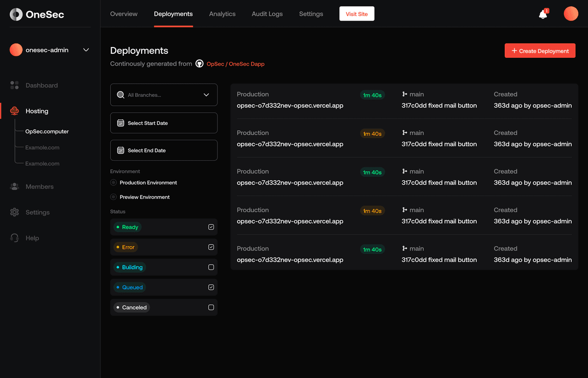Click the Hosting cloud icon
This screenshot has width=588, height=378.
click(15, 111)
